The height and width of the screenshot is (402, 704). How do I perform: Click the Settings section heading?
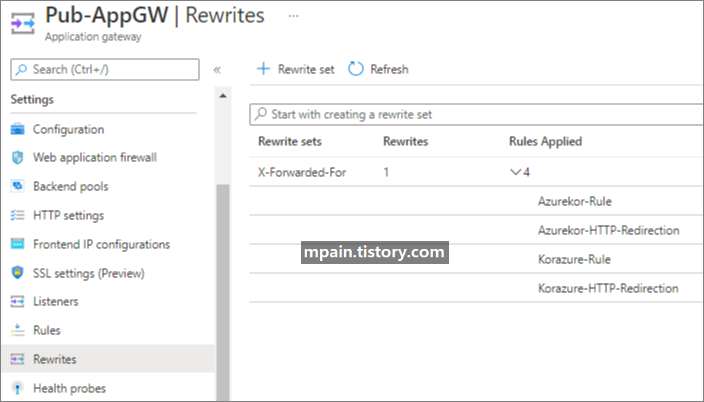(x=32, y=99)
